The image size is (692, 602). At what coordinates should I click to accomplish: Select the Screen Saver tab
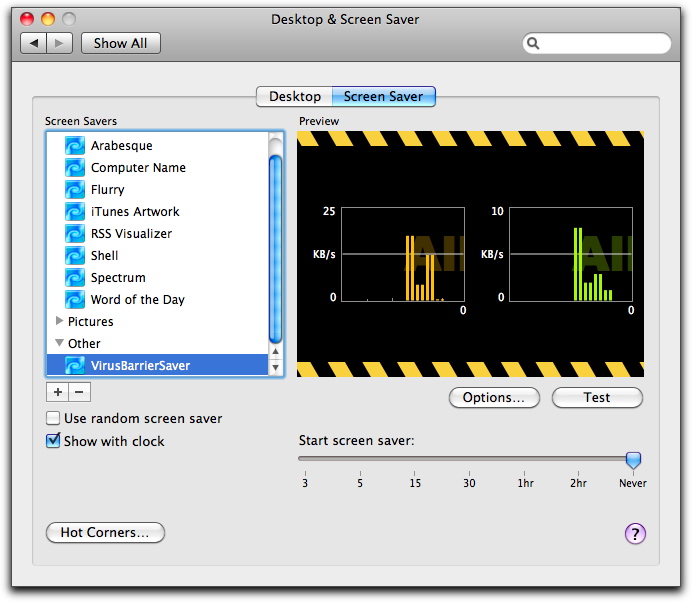384,96
